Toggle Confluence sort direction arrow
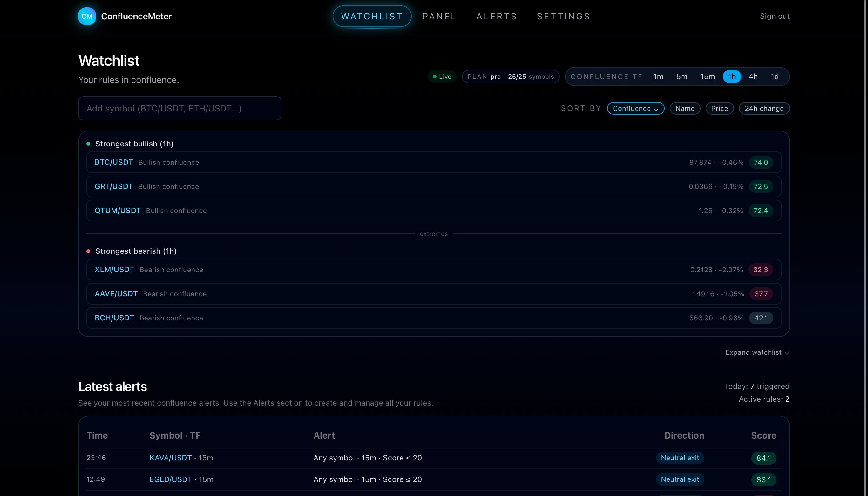This screenshot has height=496, width=868. click(656, 108)
